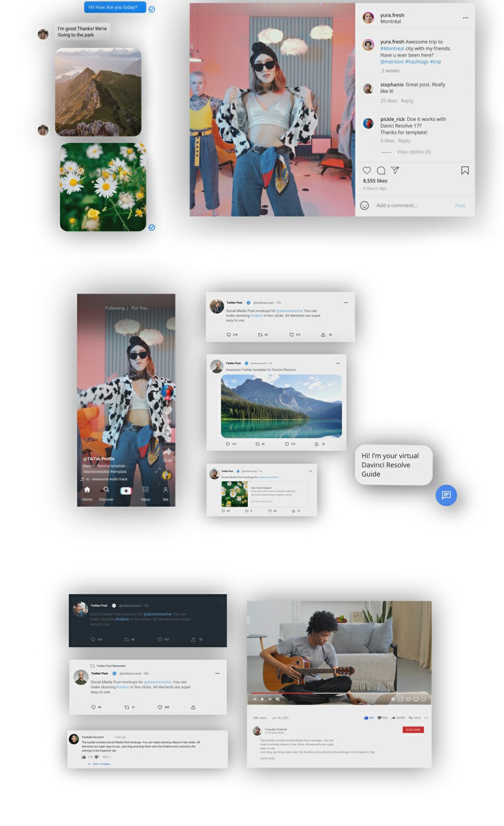Viewport: 504px width, 826px height.
Task: Open the #Montreal hashtag link
Action: click(392, 48)
